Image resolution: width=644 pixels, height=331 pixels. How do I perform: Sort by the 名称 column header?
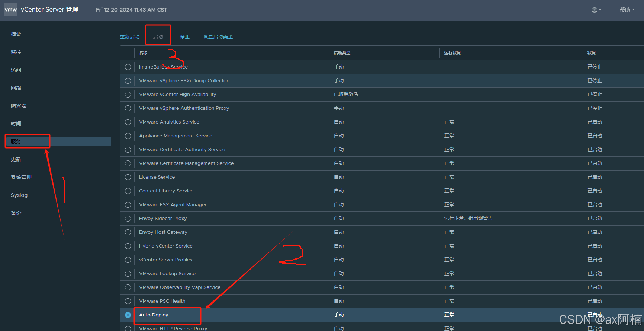coord(143,53)
